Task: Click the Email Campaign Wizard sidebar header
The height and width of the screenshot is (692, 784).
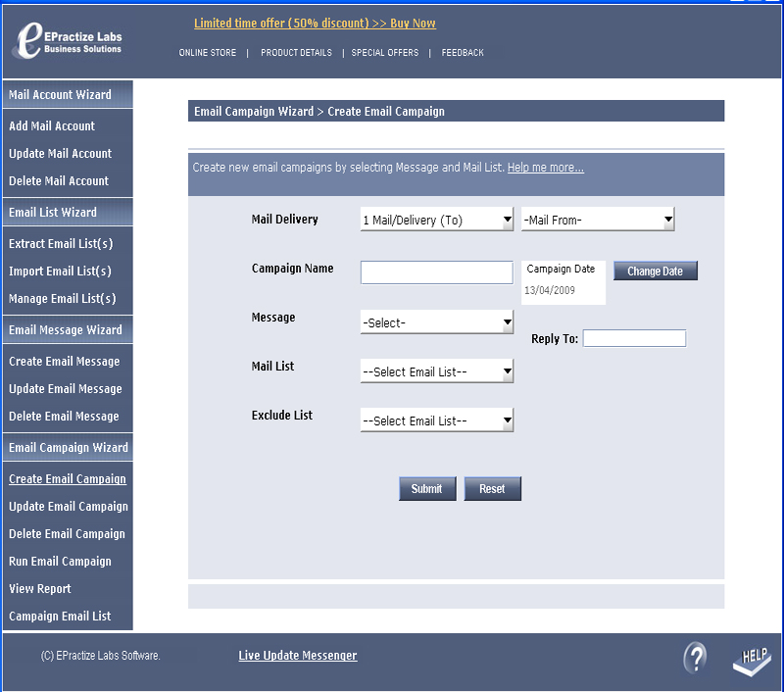Action: point(68,447)
